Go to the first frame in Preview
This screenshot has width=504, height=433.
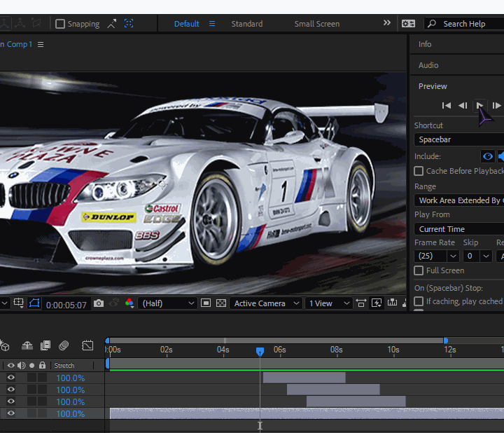tap(447, 106)
